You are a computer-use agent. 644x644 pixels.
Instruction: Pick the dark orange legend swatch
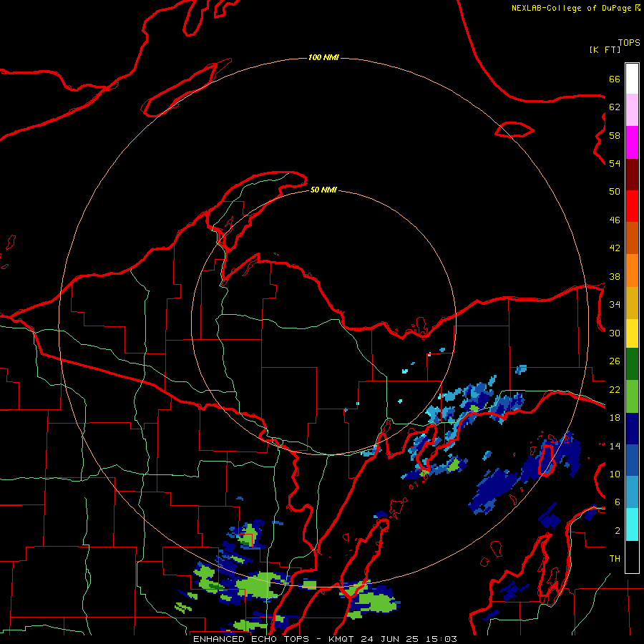632,238
